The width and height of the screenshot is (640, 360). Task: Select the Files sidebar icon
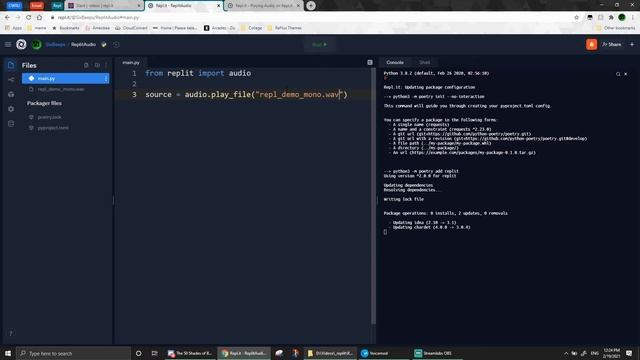pyautogui.click(x=11, y=65)
